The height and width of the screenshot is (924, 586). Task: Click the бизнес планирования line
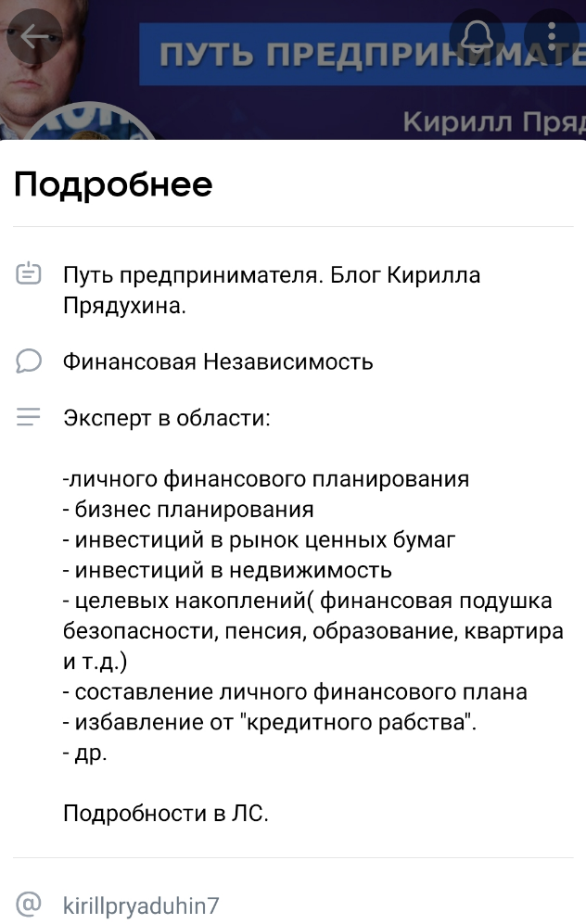coord(188,509)
